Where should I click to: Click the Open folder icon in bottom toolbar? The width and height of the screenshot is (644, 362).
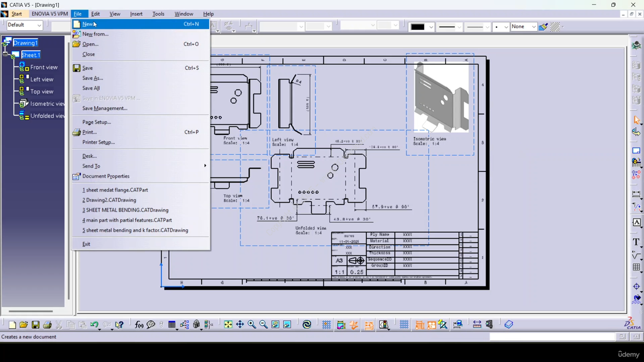click(x=24, y=325)
